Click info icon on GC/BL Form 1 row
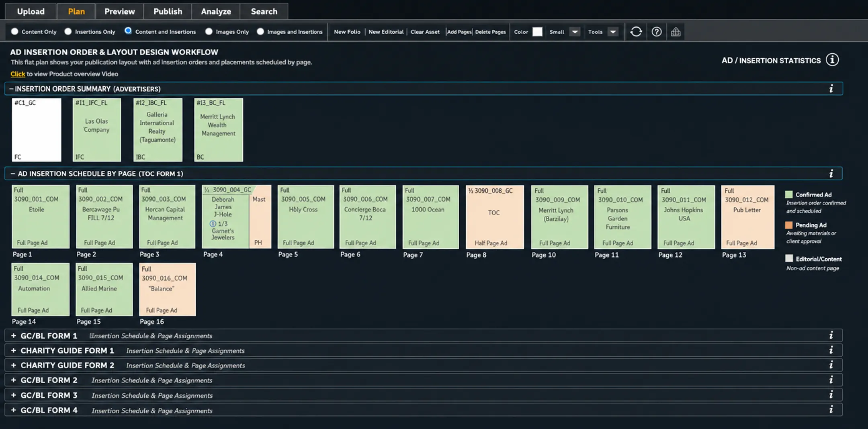The width and height of the screenshot is (868, 429). coord(831,335)
